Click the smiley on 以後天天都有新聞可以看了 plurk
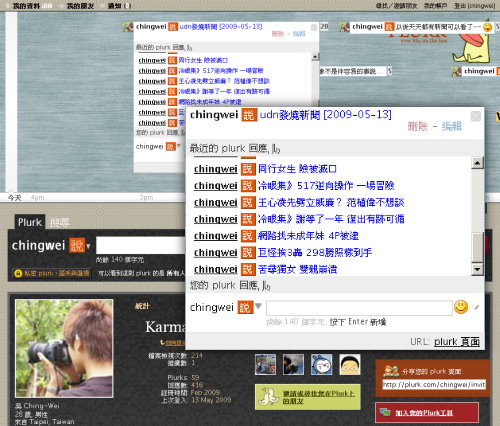 coord(488,27)
